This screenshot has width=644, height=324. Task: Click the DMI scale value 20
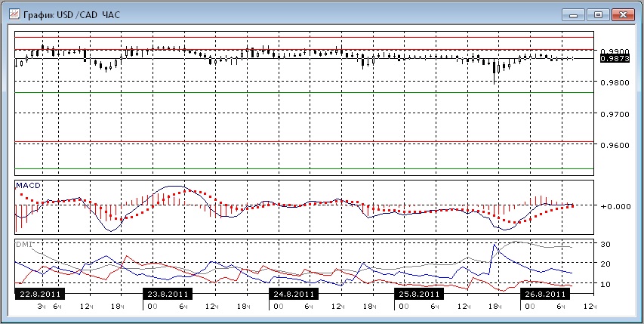coord(606,264)
